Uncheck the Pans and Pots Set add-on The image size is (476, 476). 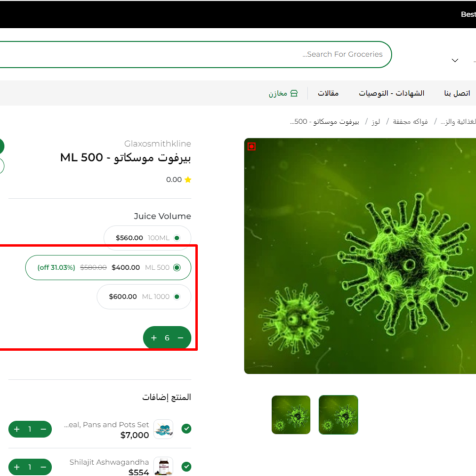[x=186, y=429]
